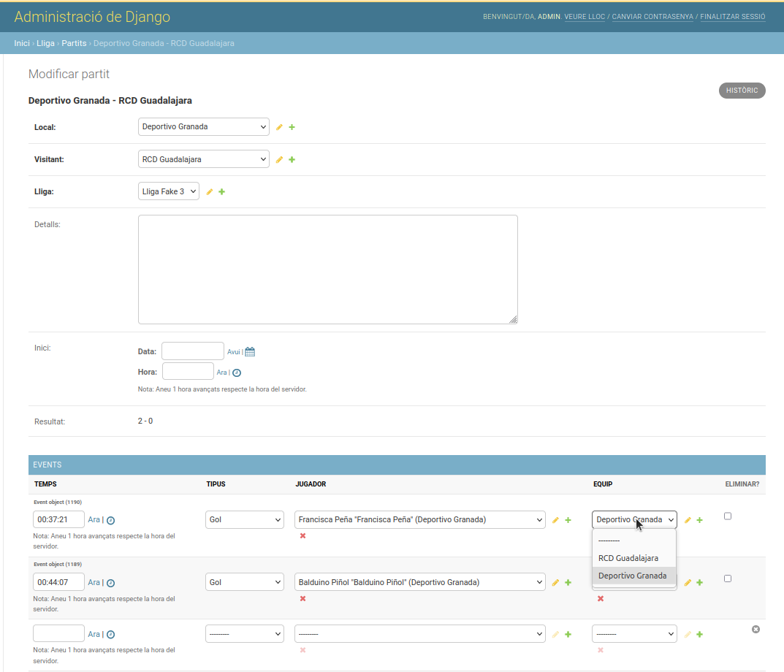Remove the last empty event row with X icon
784x672 pixels.
pyautogui.click(x=756, y=628)
